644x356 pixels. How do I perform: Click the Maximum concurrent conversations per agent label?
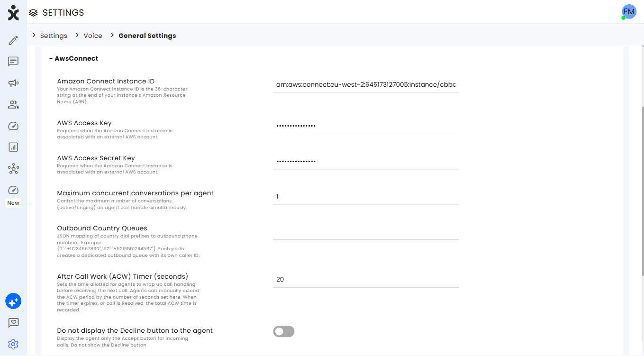(x=136, y=193)
